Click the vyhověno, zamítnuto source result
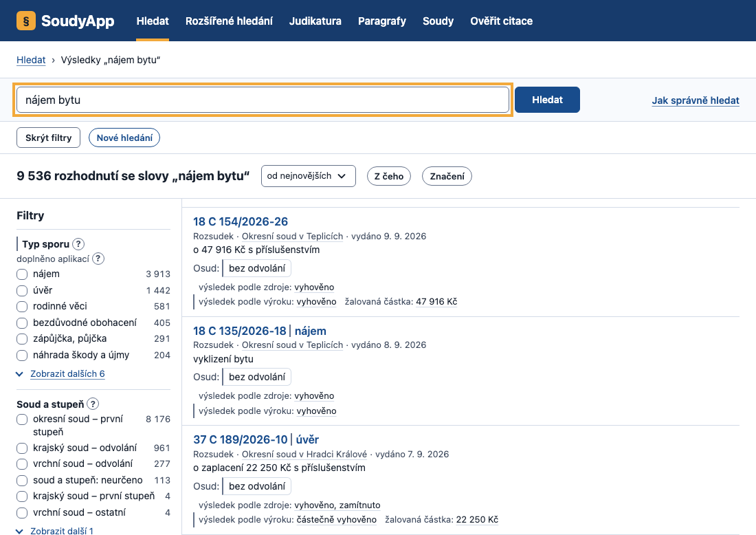Viewport: 756px width, 535px height. [337, 505]
